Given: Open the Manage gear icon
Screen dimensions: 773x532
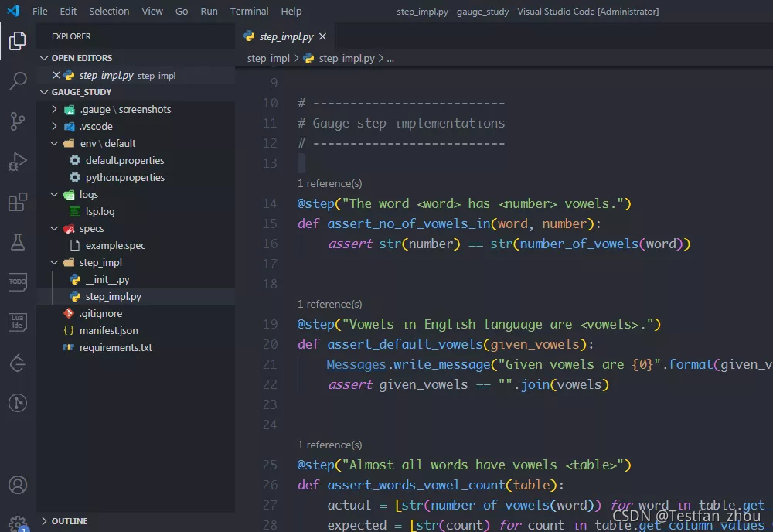Looking at the screenshot, I should tap(17, 523).
